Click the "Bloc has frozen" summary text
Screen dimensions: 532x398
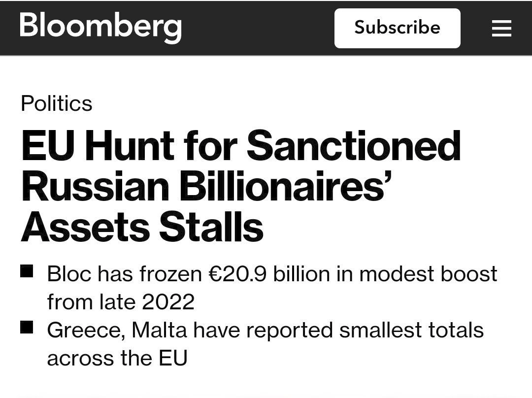(124, 274)
